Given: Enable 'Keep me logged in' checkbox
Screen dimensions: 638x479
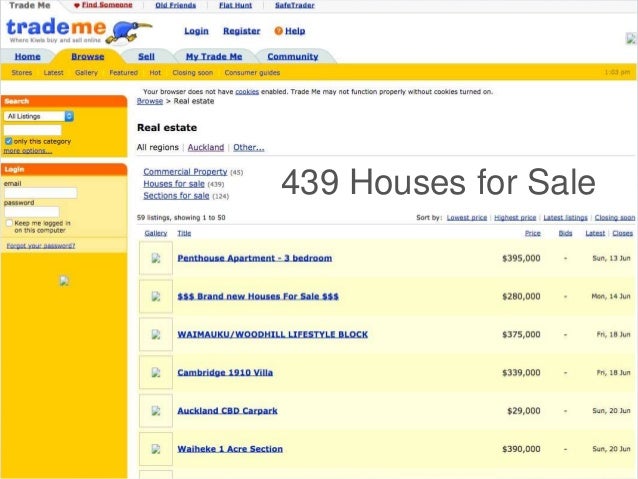Looking at the screenshot, I should click(x=9, y=223).
